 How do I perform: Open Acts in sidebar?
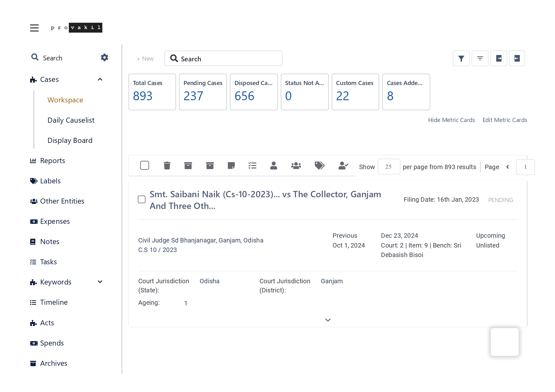47,323
